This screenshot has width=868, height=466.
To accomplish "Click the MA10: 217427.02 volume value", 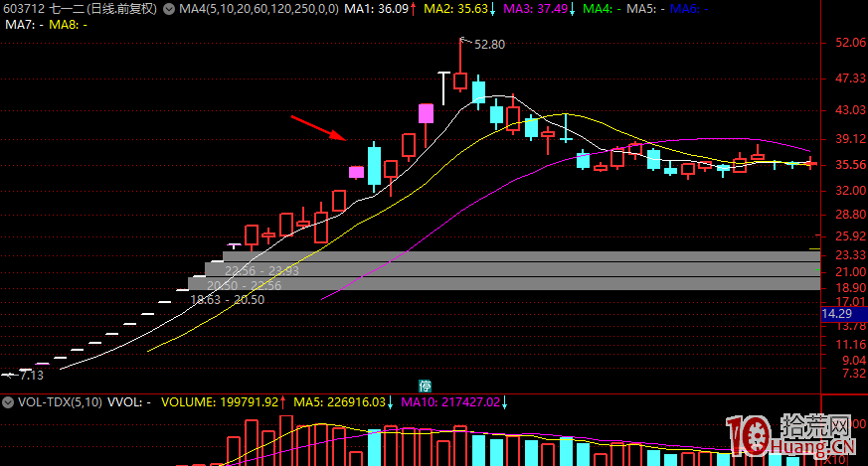I will click(450, 402).
